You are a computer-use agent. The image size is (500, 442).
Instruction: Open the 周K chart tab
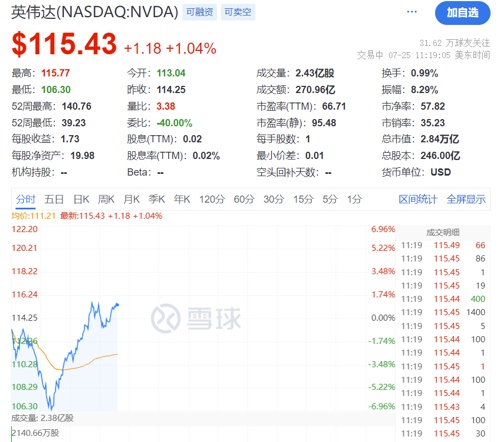[106, 199]
